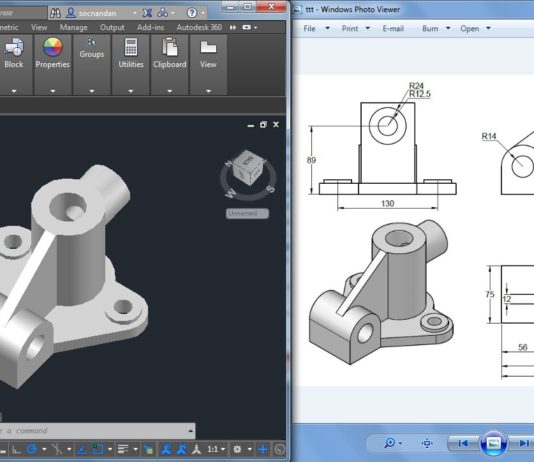The image size is (534, 462).
Task: Click the actual size icon in Photo Viewer
Action: click(427, 443)
